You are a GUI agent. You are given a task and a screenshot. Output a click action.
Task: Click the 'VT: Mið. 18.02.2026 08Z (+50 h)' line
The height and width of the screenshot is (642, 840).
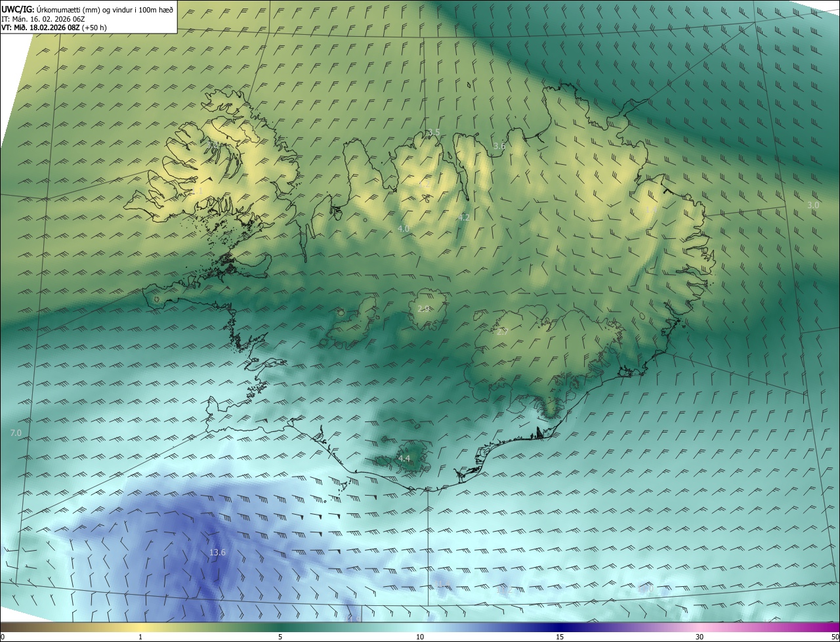[54, 28]
